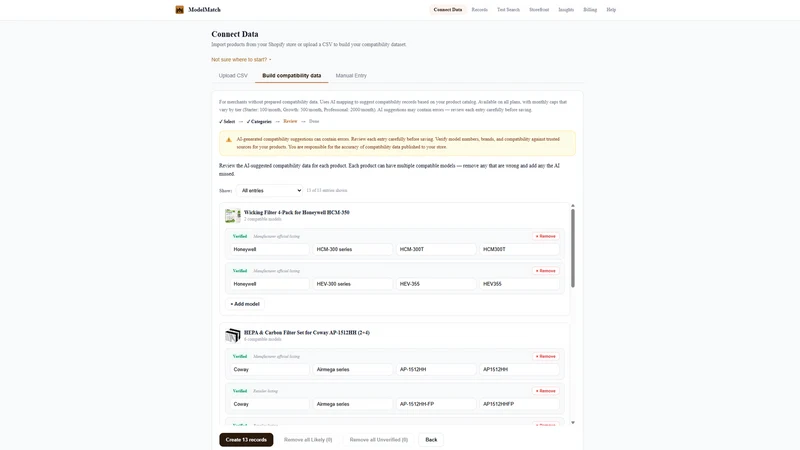Click the Back button
800x450 pixels.
431,440
